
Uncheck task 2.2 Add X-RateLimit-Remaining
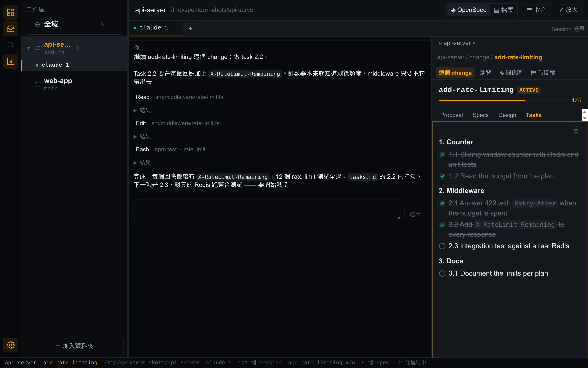pos(442,225)
